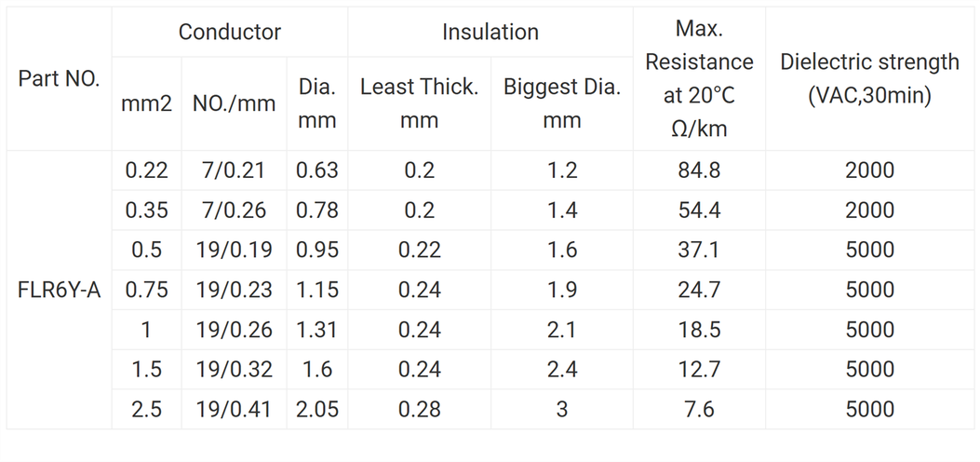Click the Insulation header cell
The width and height of the screenshot is (980, 462).
pyautogui.click(x=490, y=32)
